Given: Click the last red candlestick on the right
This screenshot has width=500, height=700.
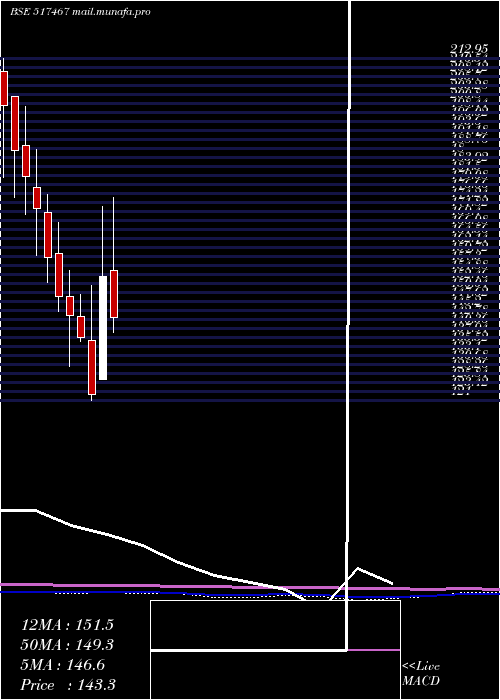Looking at the screenshot, I should (114, 294).
